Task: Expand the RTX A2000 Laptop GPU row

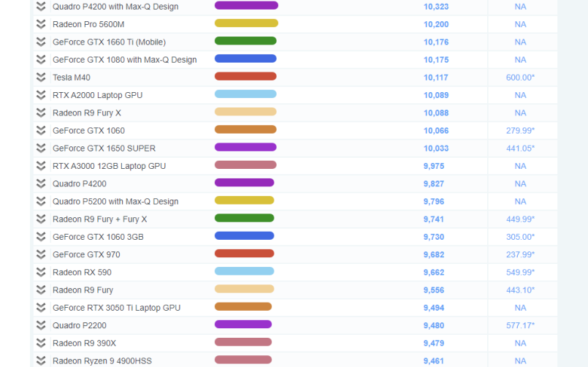Action: pos(41,95)
